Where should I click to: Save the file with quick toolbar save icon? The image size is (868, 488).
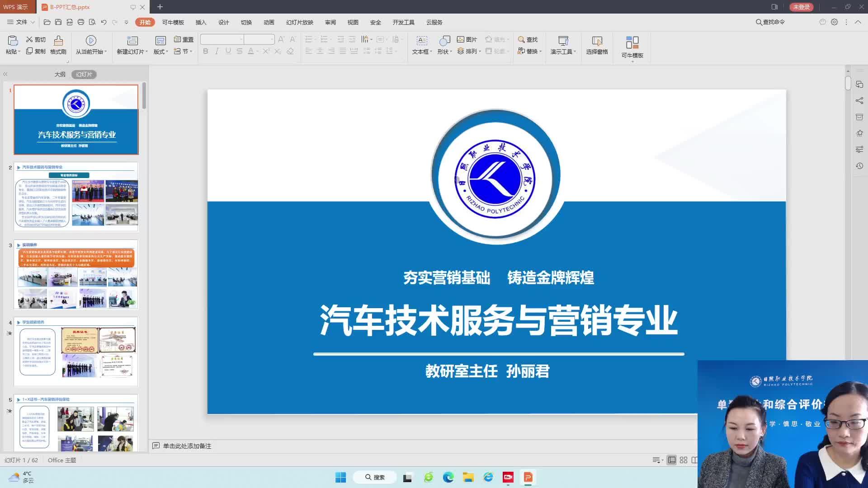coord(58,22)
